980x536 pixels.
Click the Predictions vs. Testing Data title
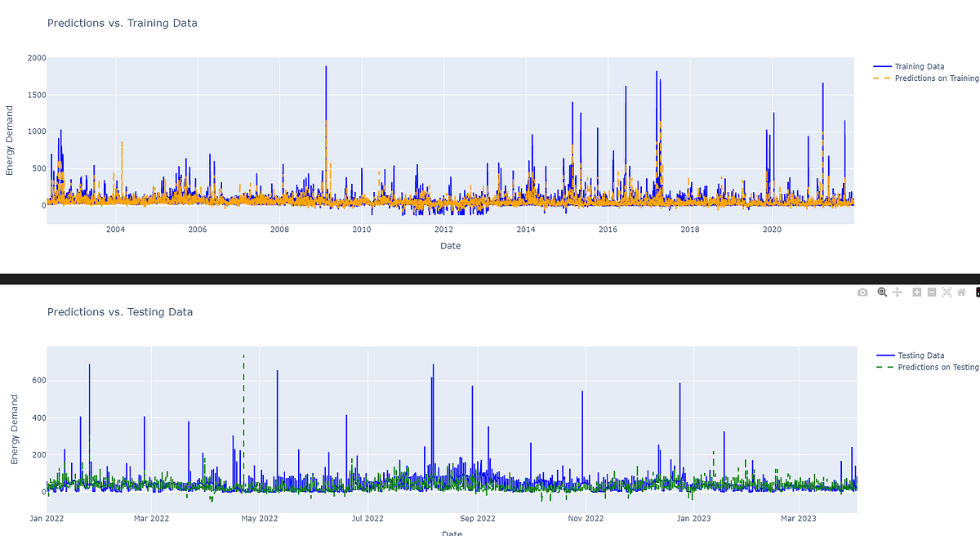tap(119, 311)
